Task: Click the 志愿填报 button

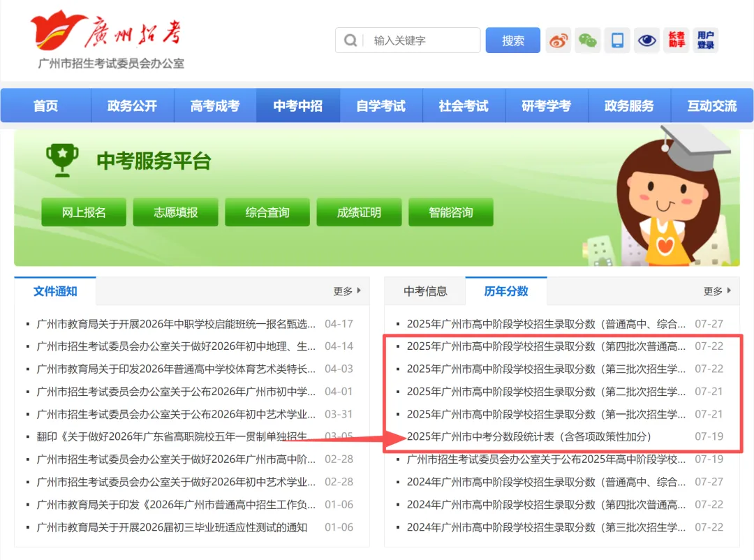Action: point(175,212)
